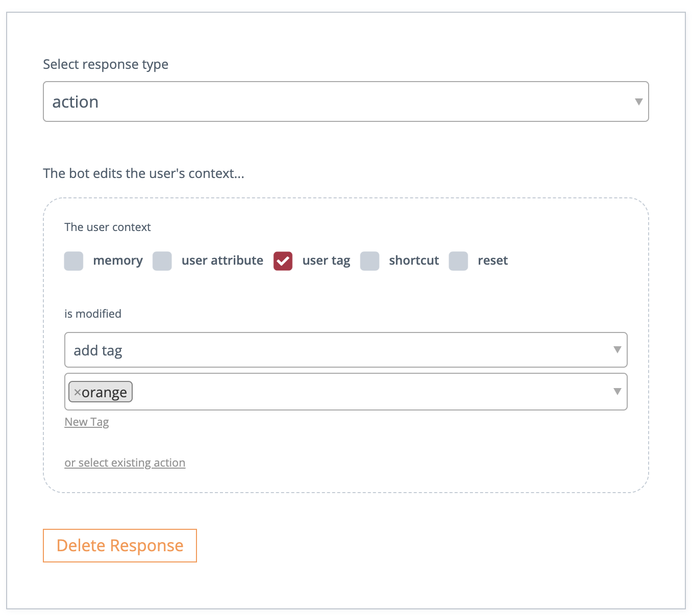Check the shortcut checkbox
Screen dimensions: 692x616
click(369, 261)
